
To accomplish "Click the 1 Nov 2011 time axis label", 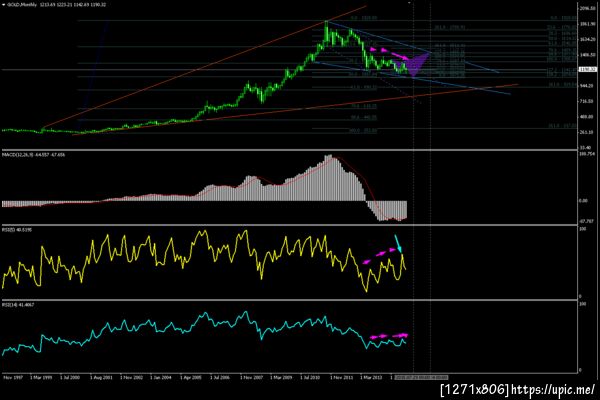I will [341, 377].
